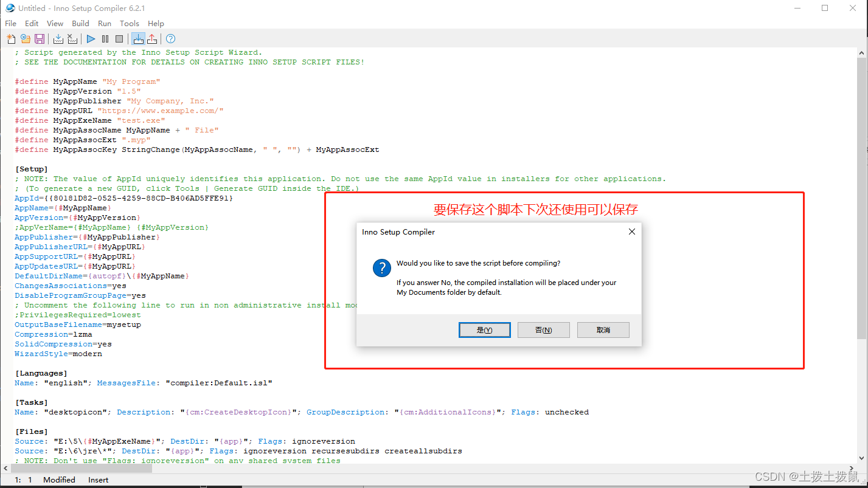Open the Edit menu
This screenshot has width=868, height=488.
(32, 23)
